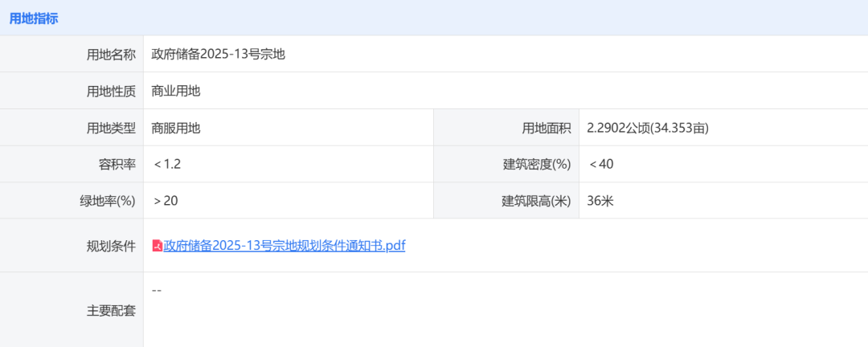868x347 pixels.
Task: Click the building density value <40
Action: click(601, 164)
